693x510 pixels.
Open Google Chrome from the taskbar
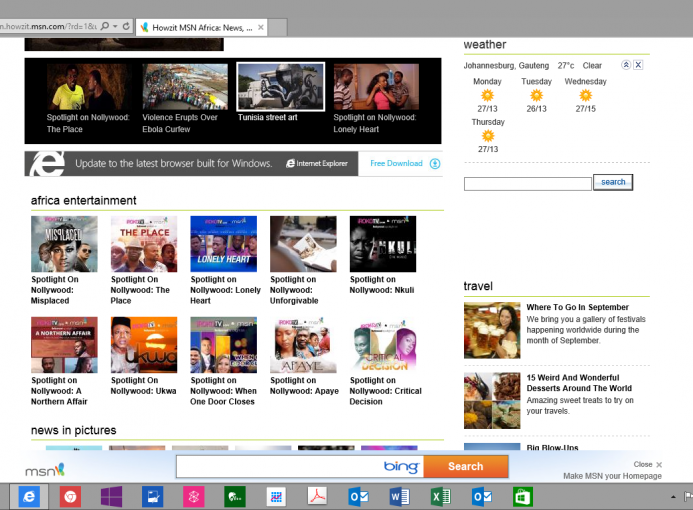[71, 496]
